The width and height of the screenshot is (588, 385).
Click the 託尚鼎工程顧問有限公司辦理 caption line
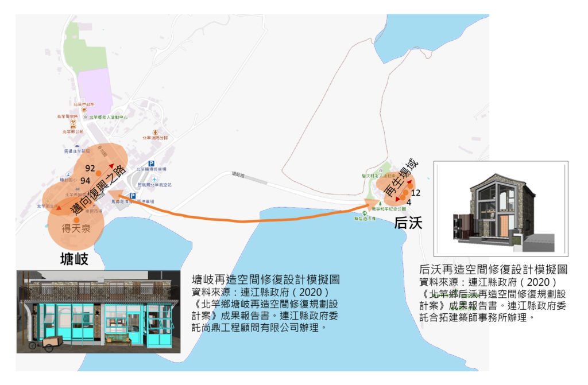[x=259, y=328]
